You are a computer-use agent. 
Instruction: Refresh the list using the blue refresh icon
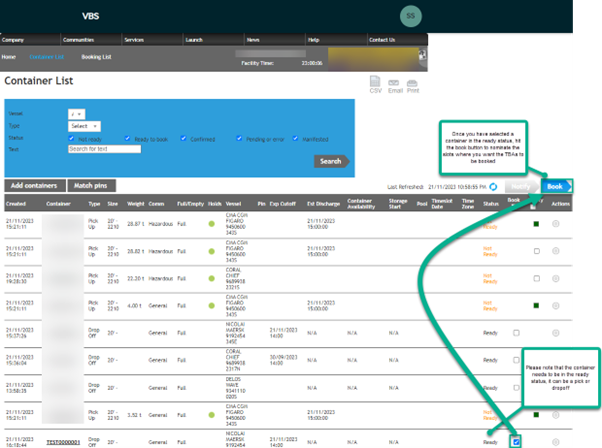pyautogui.click(x=493, y=187)
